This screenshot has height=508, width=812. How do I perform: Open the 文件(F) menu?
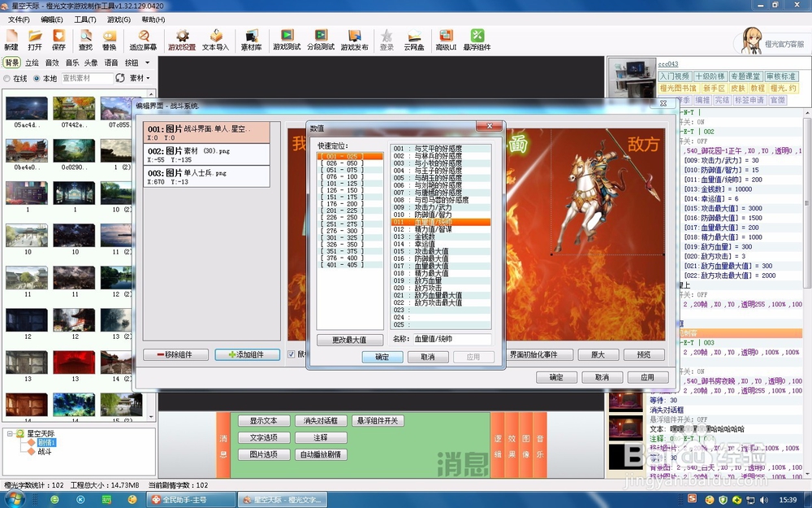click(x=19, y=20)
